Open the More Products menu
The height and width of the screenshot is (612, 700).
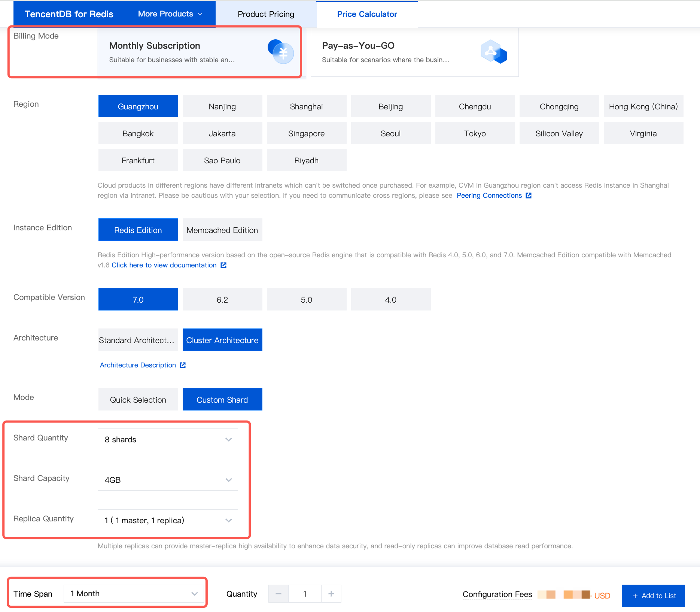[x=170, y=14]
